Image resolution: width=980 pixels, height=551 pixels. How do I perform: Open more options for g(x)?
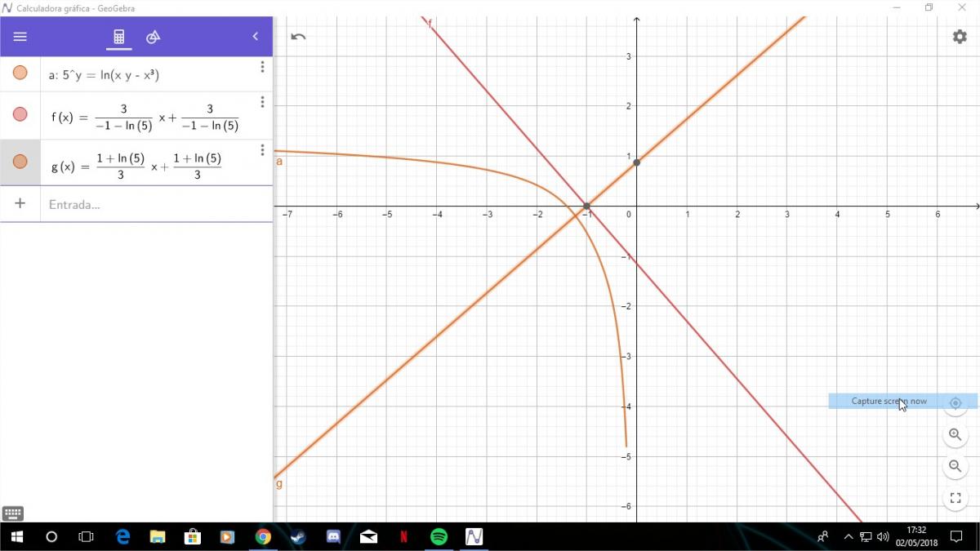[x=262, y=150]
